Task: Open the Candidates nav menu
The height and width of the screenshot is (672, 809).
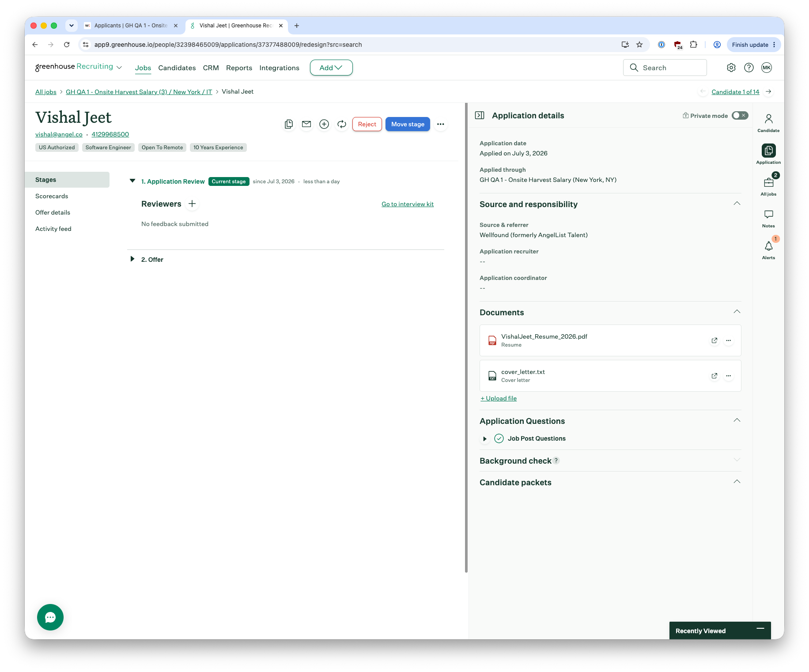Action: click(177, 68)
